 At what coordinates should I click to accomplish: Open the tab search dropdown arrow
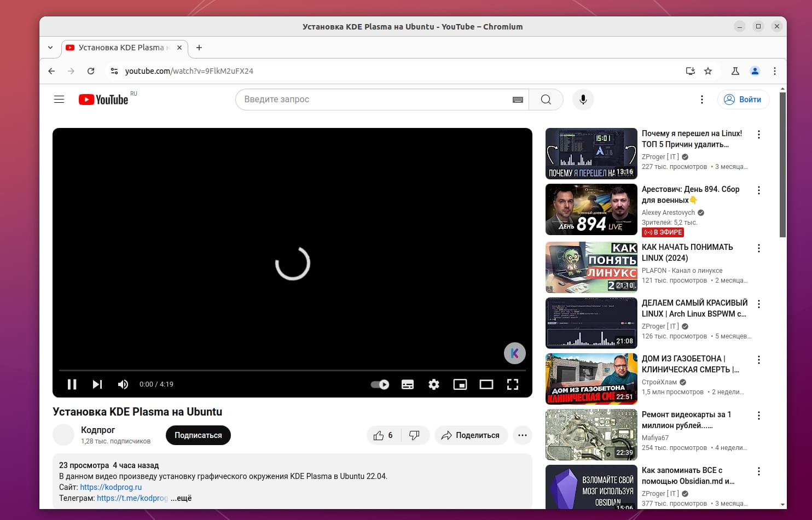coord(50,48)
